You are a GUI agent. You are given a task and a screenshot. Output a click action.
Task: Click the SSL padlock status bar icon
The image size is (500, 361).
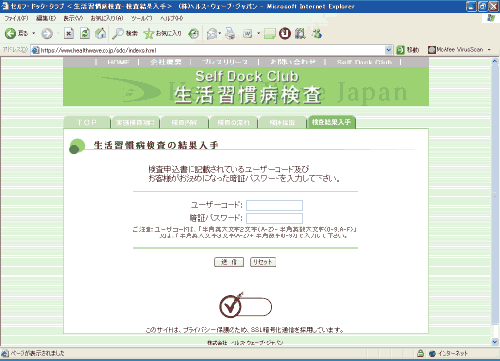(x=420, y=353)
